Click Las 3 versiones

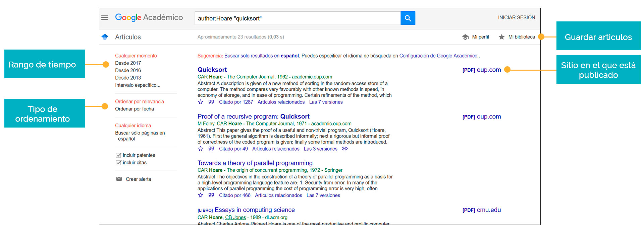pos(321,149)
